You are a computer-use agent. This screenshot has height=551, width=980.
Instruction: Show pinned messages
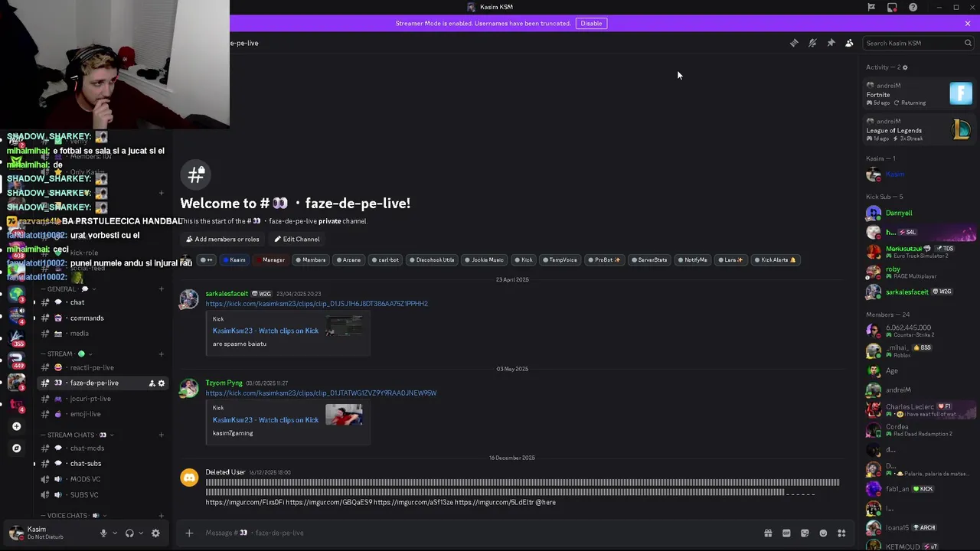click(x=831, y=43)
